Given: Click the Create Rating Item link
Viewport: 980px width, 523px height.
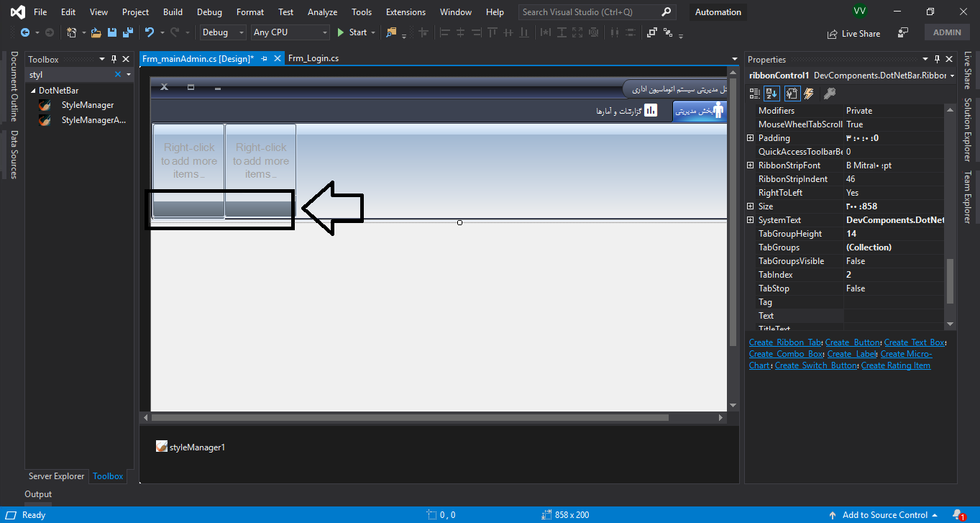Looking at the screenshot, I should [896, 365].
